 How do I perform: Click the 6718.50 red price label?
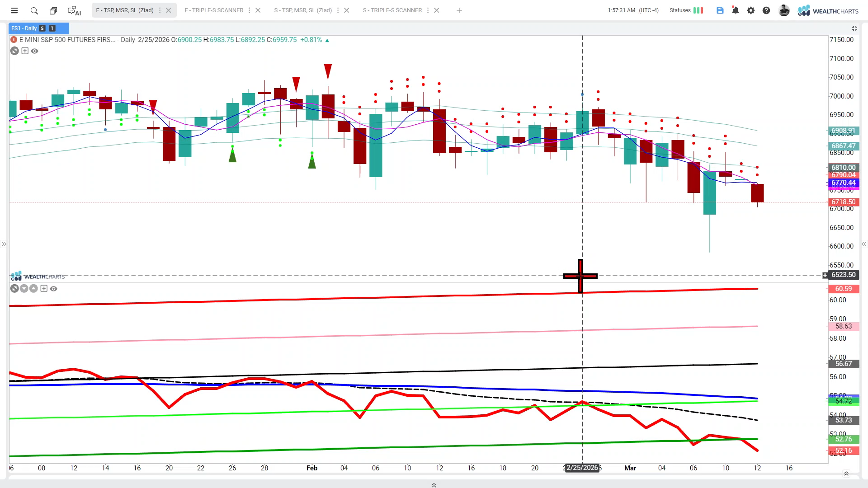[843, 202]
